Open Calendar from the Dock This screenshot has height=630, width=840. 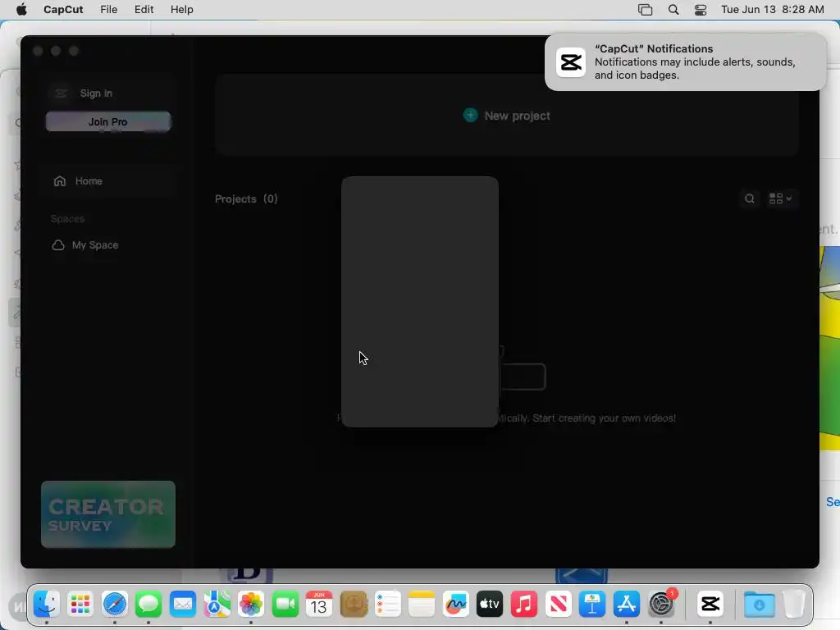coord(319,605)
